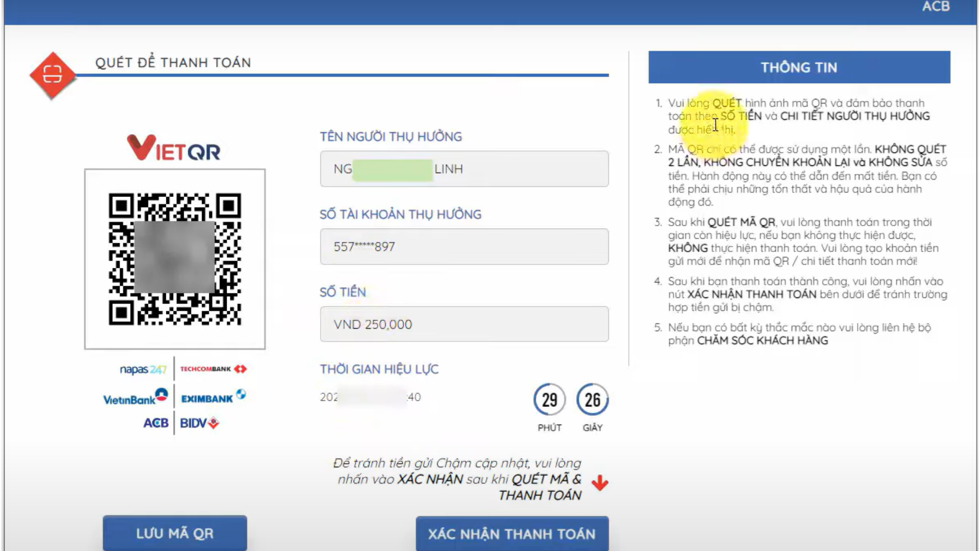
Task: Click the SỐ TÀI KHOẢN THỤ HƯỞNG label
Action: pos(400,214)
